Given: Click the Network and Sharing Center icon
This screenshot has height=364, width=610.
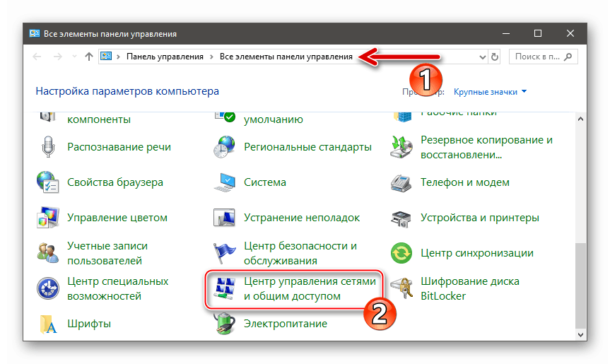Looking at the screenshot, I should (x=224, y=288).
